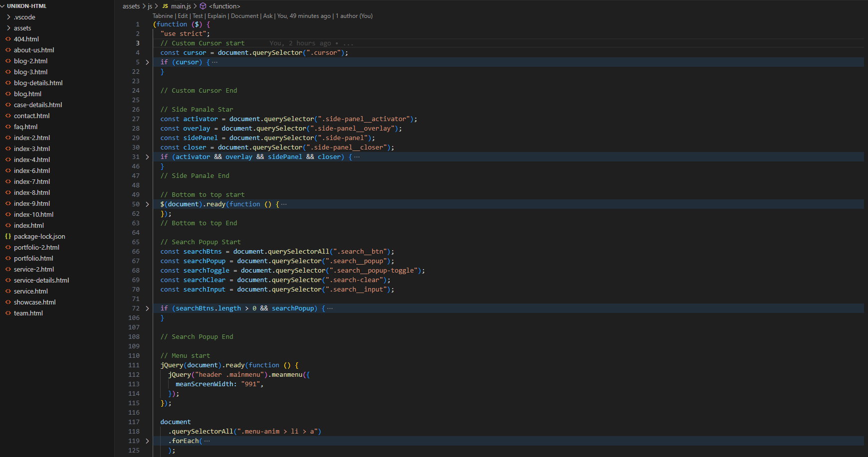Click the JSON braces icon beside package-lock.json

(x=8, y=236)
